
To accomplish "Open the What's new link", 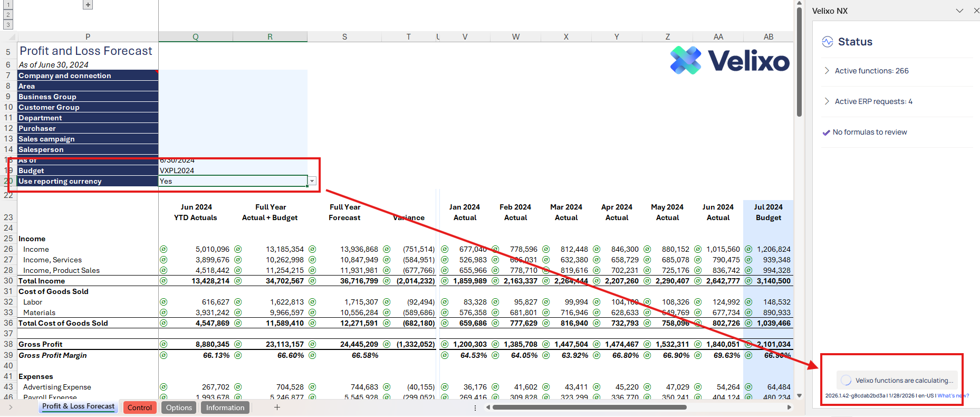I will 953,395.
